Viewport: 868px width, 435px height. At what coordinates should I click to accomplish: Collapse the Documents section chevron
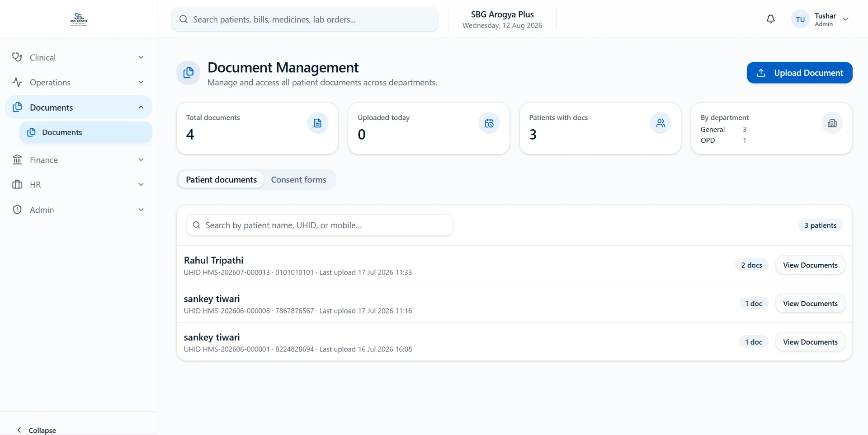point(141,108)
